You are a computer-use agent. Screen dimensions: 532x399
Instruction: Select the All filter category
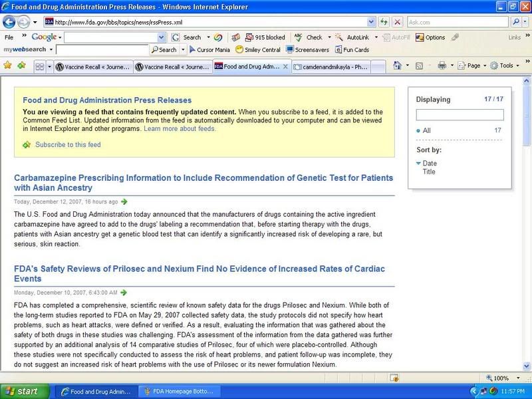[426, 130]
